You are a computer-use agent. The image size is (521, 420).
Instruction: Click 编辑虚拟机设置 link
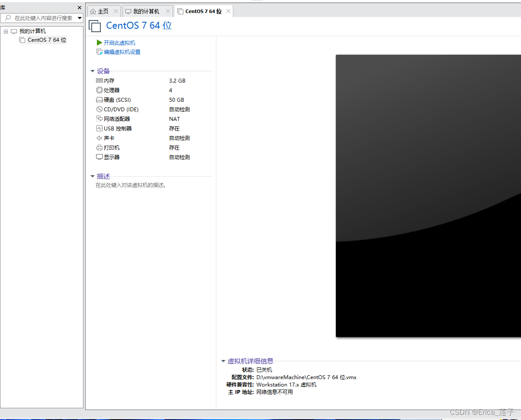coord(122,52)
